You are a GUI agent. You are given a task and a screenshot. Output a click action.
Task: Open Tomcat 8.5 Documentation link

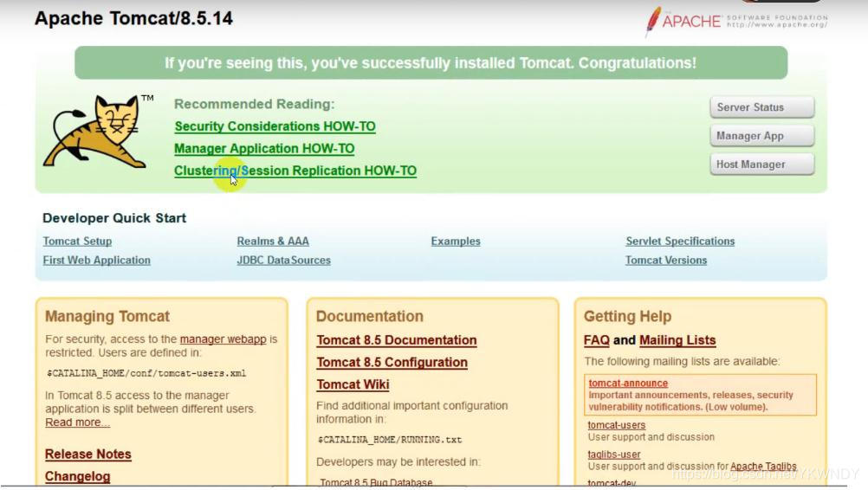coord(397,340)
